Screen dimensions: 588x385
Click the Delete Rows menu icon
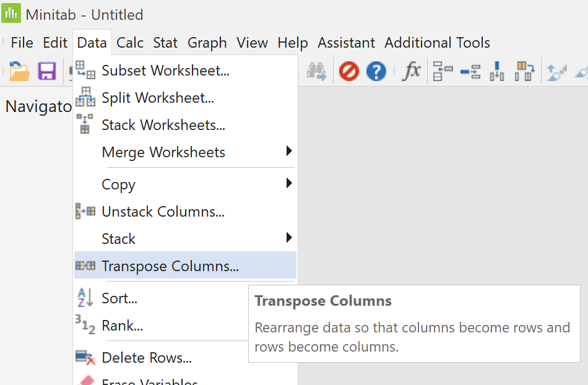(85, 357)
